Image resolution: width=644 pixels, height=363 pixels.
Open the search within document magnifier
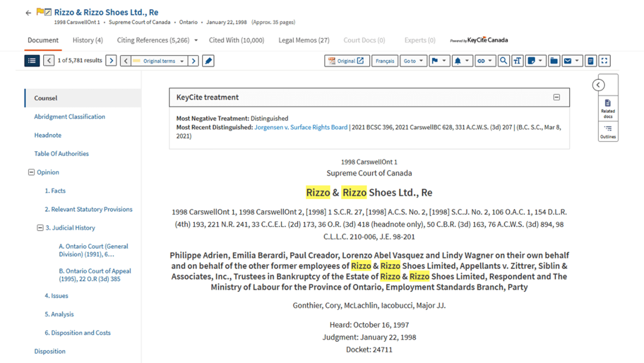click(x=503, y=61)
